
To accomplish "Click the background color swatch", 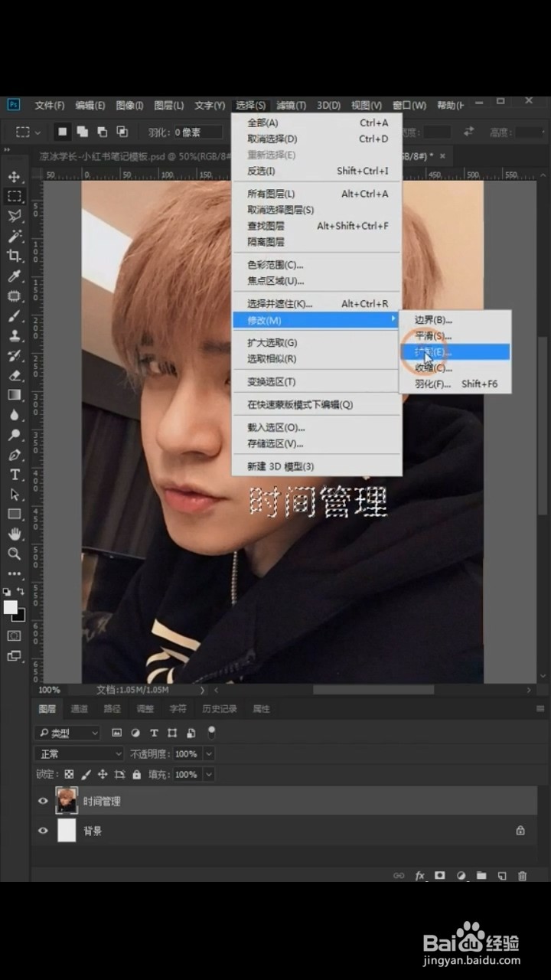I will [20, 616].
